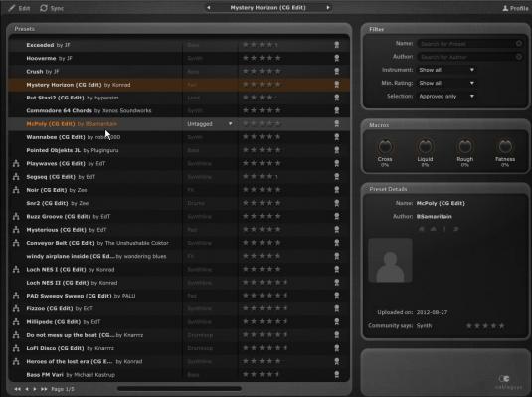The height and width of the screenshot is (397, 532).
Task: Click the hierarchy icon beside Conveyor Belt
Action: 16,243
